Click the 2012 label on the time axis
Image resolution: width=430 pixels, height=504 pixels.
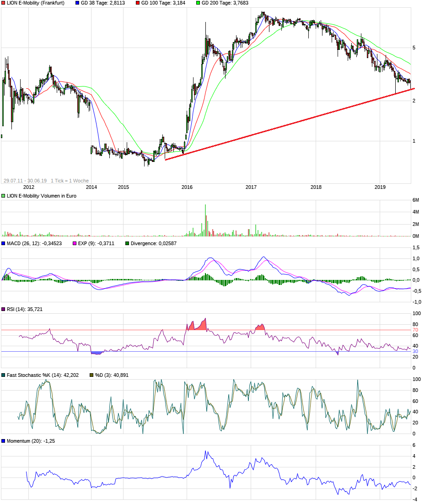point(29,187)
